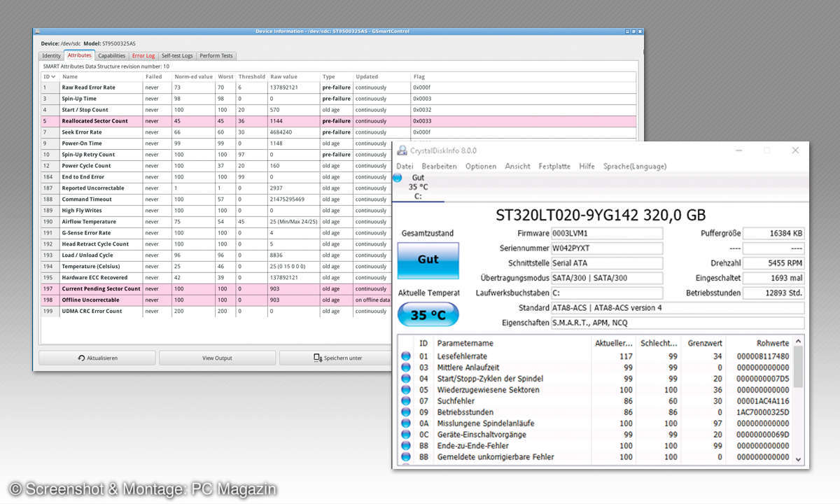Select the Attributes tab in GSmartControl
Viewport: 840px width, 504px height.
point(79,55)
